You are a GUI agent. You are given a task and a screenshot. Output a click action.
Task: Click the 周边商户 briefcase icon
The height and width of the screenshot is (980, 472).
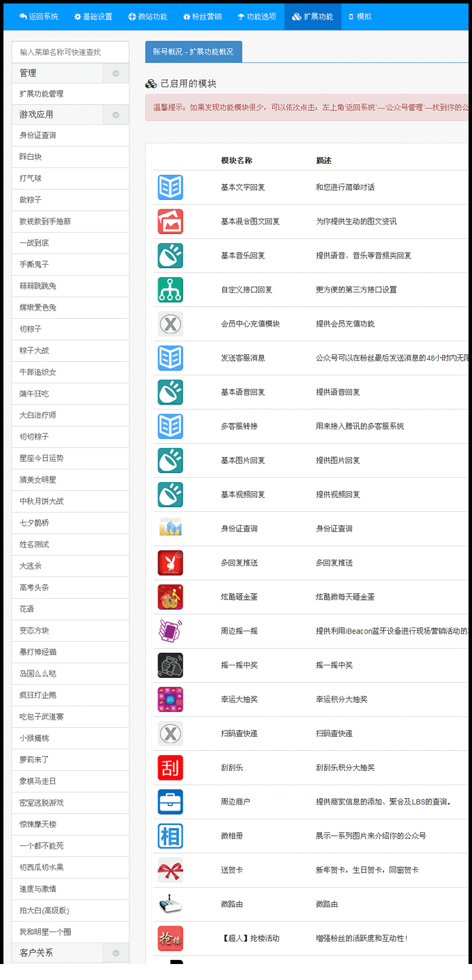click(170, 802)
